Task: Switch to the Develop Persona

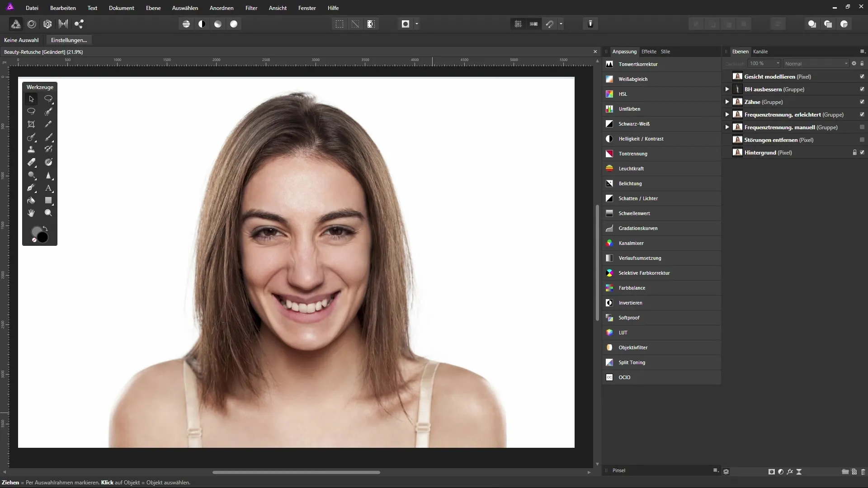Action: tap(47, 24)
